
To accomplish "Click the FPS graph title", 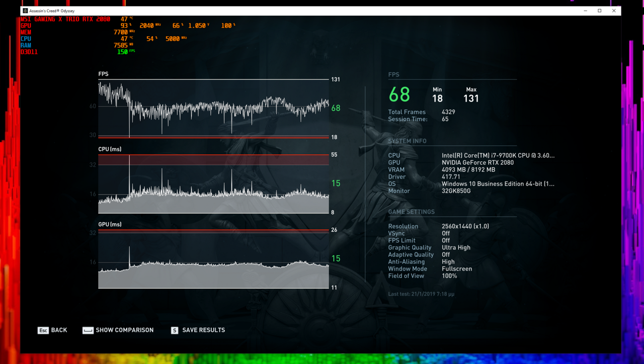I will click(x=103, y=74).
